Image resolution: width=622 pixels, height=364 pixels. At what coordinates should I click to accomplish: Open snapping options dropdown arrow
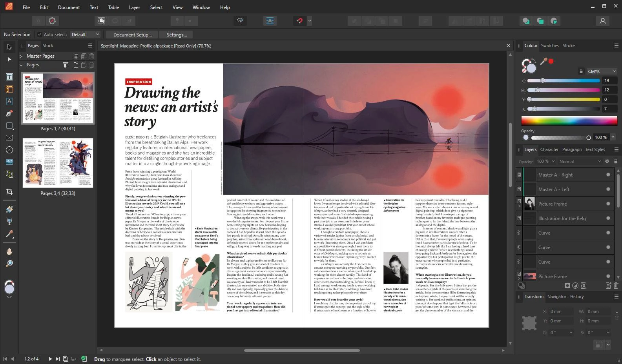(x=309, y=21)
